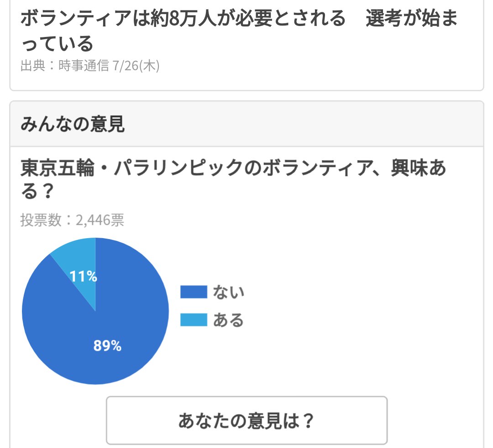Select the ある legend label
Viewport: 493px width, 448px height.
(x=229, y=320)
